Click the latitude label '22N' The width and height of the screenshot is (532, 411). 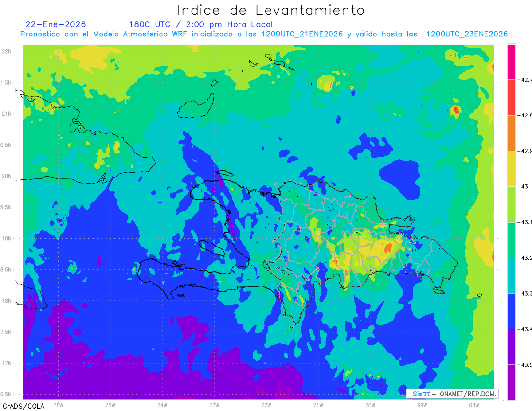pos(7,51)
